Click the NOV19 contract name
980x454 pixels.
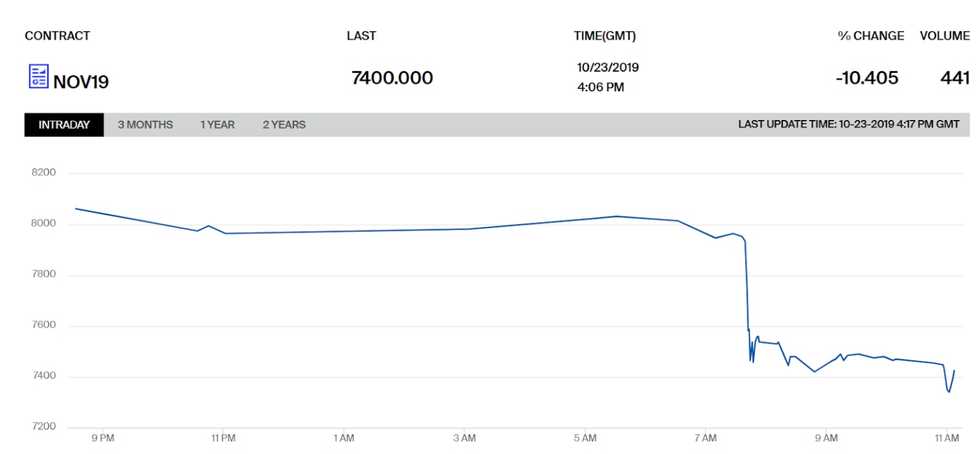coord(81,82)
